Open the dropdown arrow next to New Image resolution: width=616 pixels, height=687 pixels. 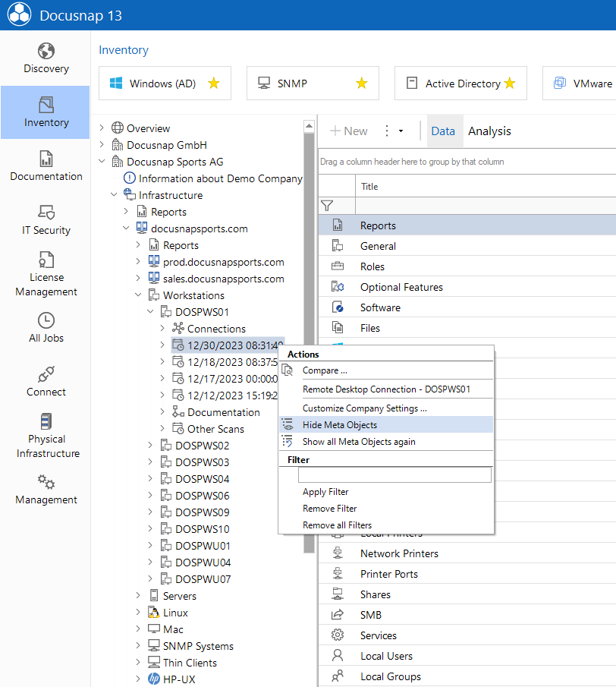pos(401,131)
